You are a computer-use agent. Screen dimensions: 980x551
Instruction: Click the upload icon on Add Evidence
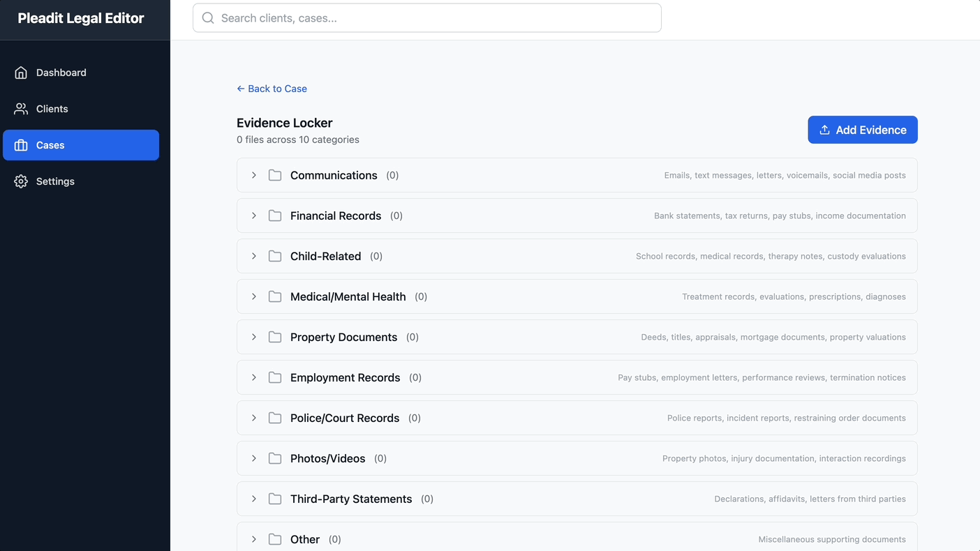(824, 130)
